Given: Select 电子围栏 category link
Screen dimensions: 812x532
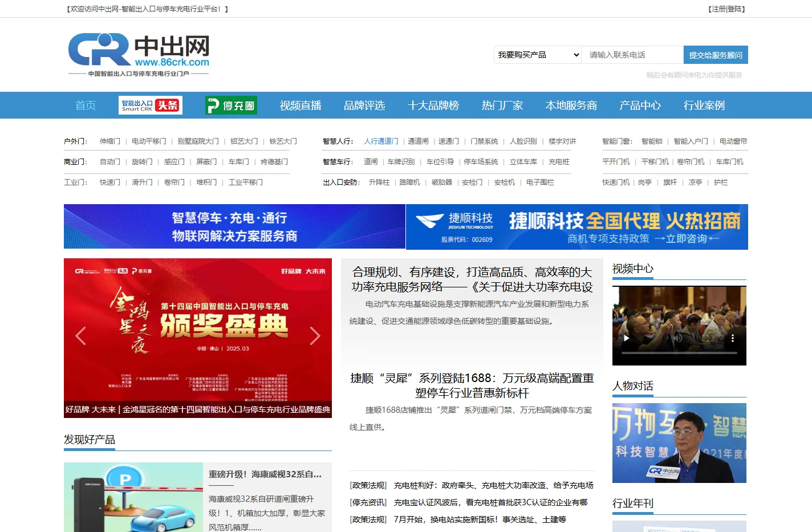Looking at the screenshot, I should [x=540, y=182].
